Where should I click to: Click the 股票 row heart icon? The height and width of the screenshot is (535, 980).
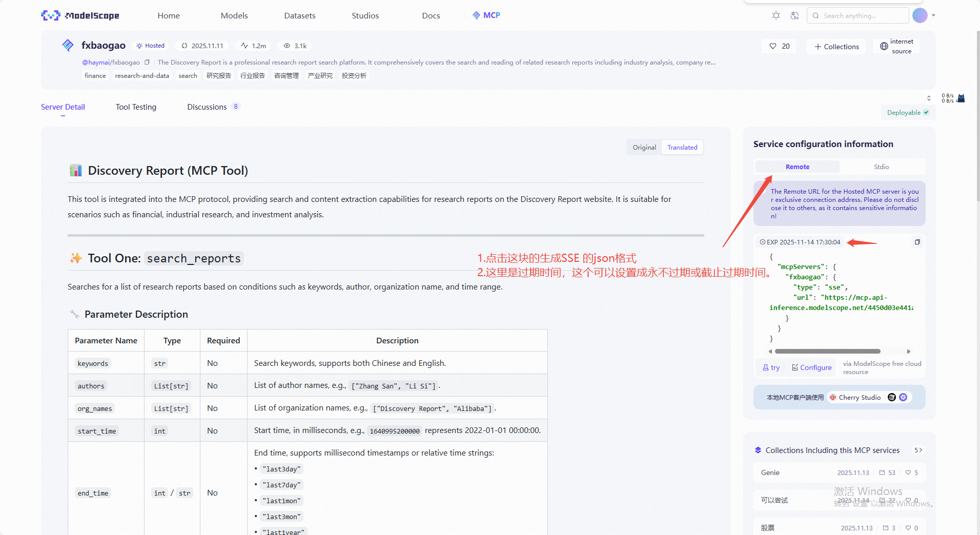click(908, 528)
